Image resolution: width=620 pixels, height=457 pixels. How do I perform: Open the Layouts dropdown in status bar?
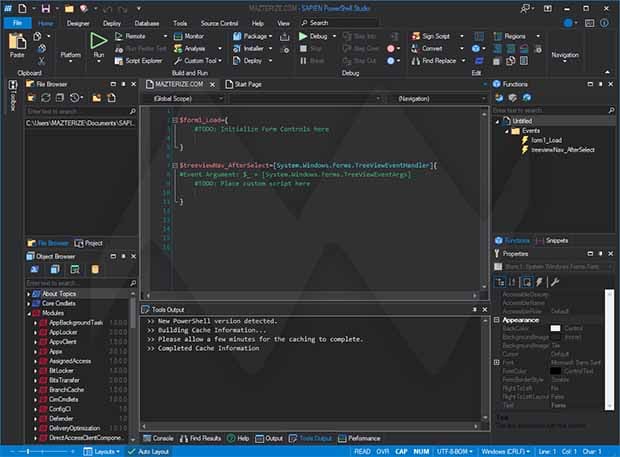coord(102,451)
